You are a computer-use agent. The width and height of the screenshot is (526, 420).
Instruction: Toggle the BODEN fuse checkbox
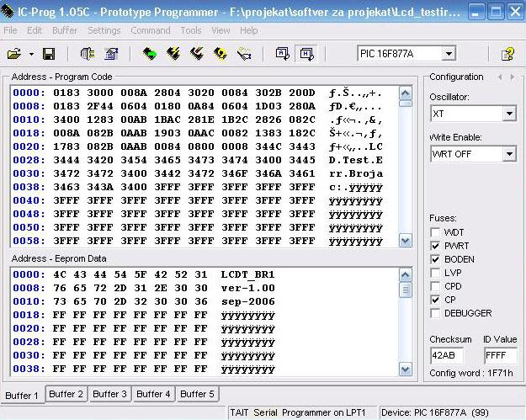pos(435,259)
